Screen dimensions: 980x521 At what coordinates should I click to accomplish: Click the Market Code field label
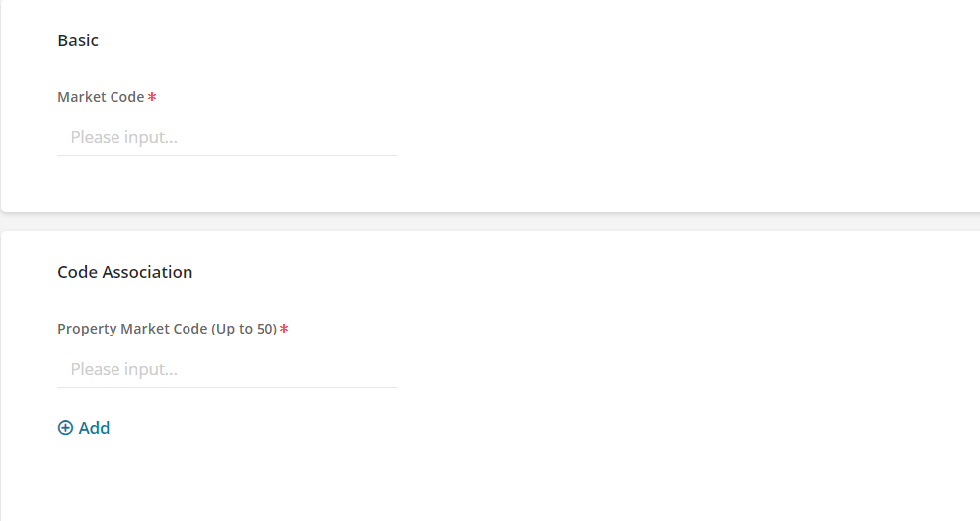(x=102, y=97)
